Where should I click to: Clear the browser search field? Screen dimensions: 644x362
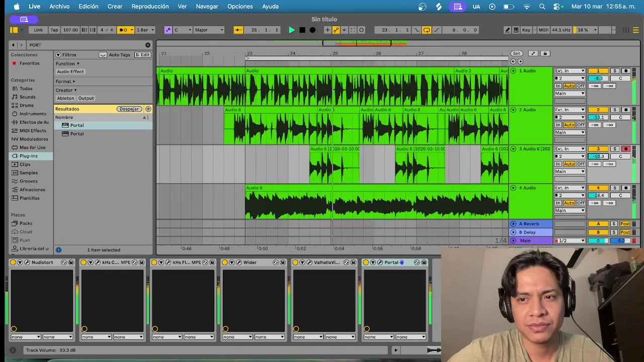point(147,45)
